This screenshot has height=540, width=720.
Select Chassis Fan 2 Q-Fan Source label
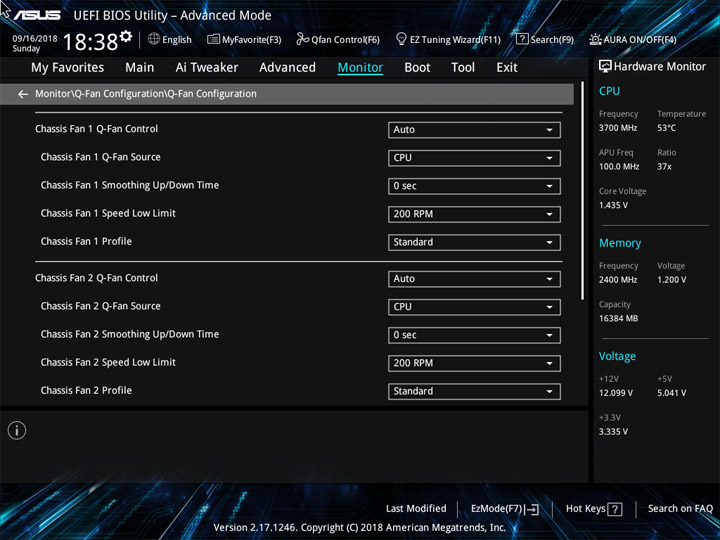point(101,306)
